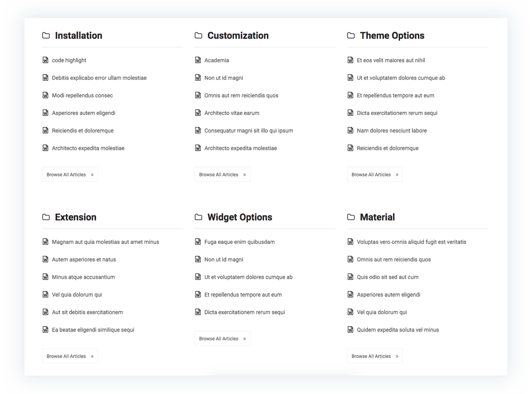Image resolution: width=532 pixels, height=394 pixels.
Task: Click document icon beside 'Quis odio sit sed aut cum'
Action: [350, 277]
